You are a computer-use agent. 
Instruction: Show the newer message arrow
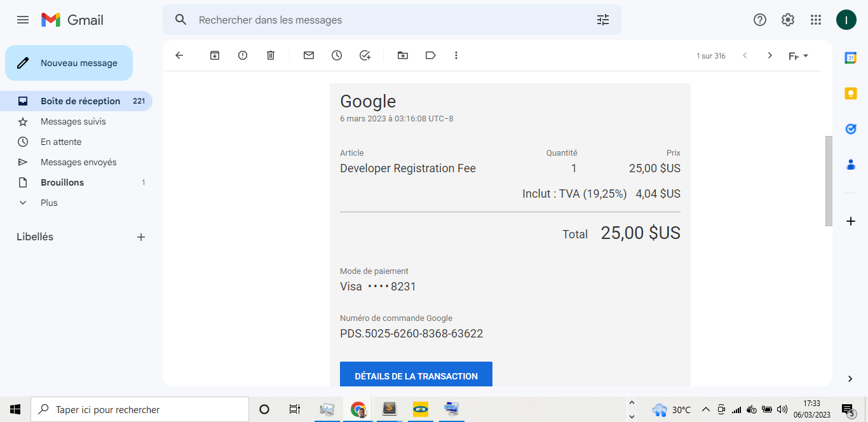coord(745,55)
